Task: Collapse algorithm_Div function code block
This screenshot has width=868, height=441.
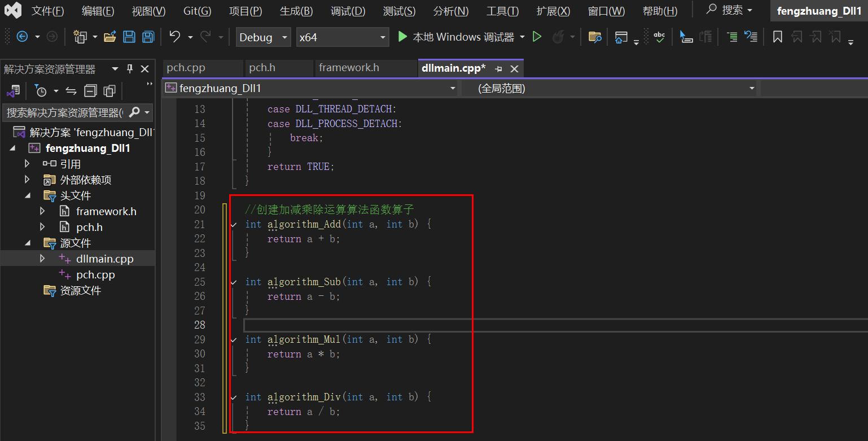Action: (234, 398)
